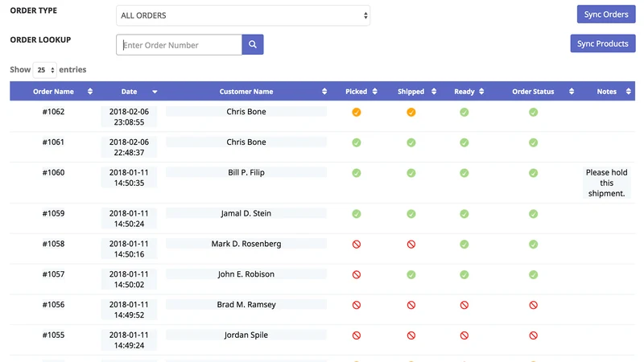The width and height of the screenshot is (644, 362).
Task: Click orange Picked status icon for order #1062
Action: point(357,112)
